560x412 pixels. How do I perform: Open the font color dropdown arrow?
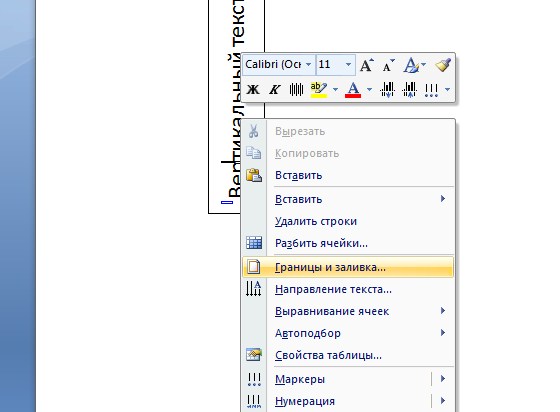(x=370, y=89)
